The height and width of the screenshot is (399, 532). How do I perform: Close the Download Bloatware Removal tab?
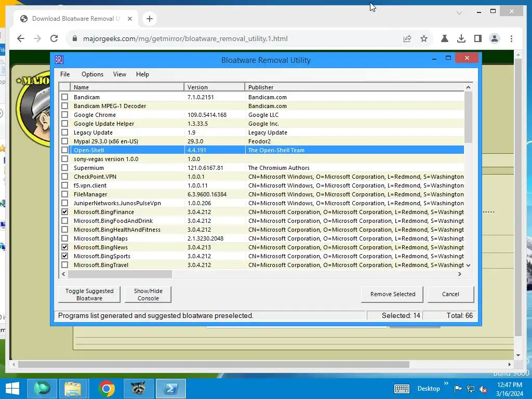(x=129, y=19)
